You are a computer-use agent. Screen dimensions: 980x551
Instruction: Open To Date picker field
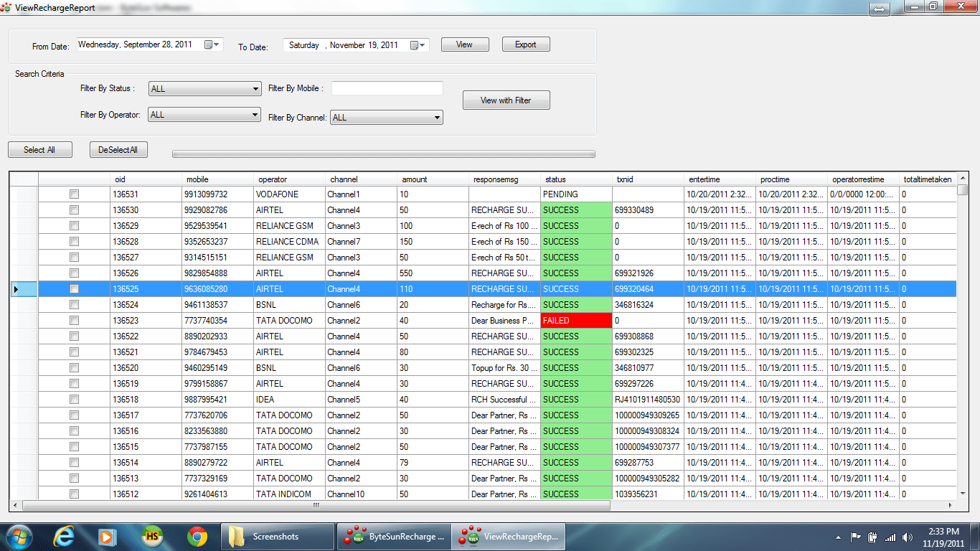point(356,45)
